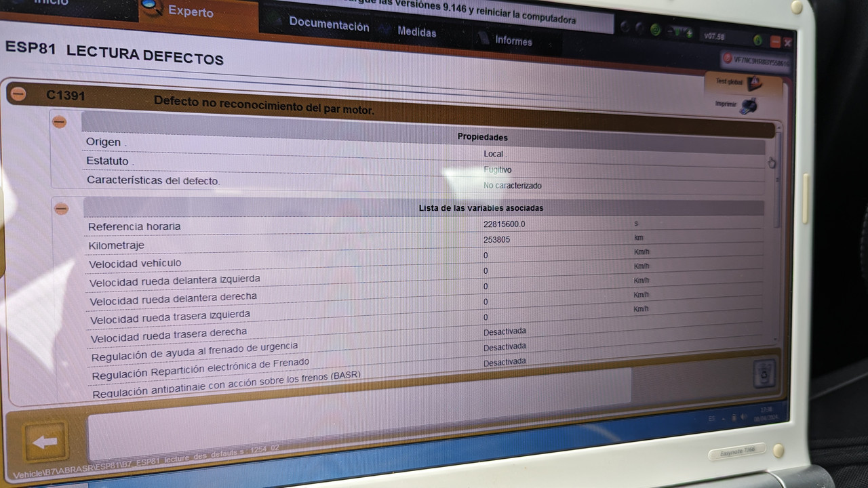Collapse Lista de las variables asociadas
This screenshot has height=488, width=868.
62,209
